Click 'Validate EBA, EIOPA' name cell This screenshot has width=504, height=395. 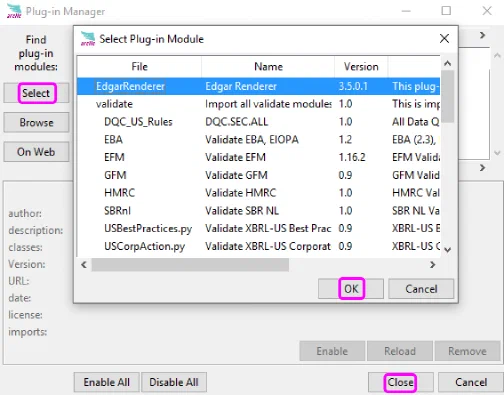click(x=252, y=139)
